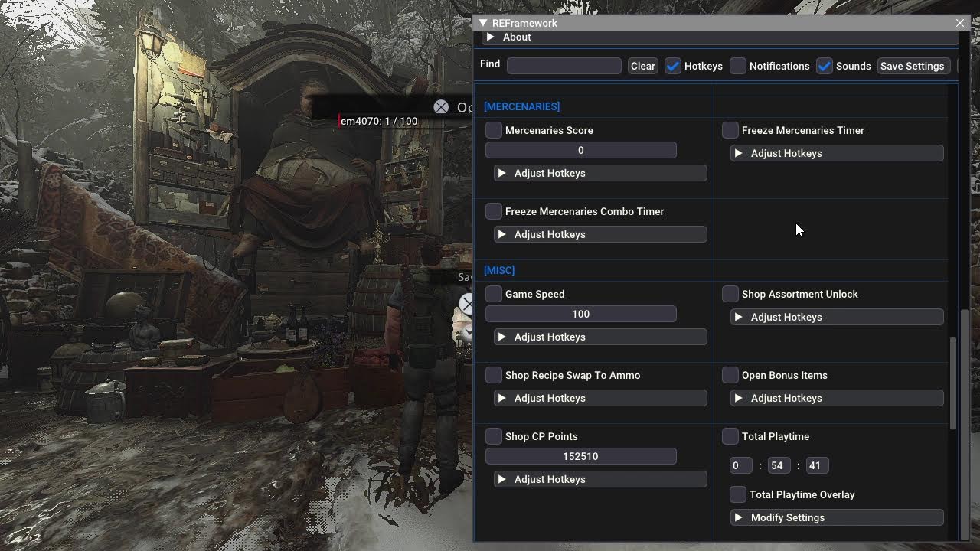
Task: Click the Shop CP Points field showing 152510
Action: pyautogui.click(x=581, y=456)
